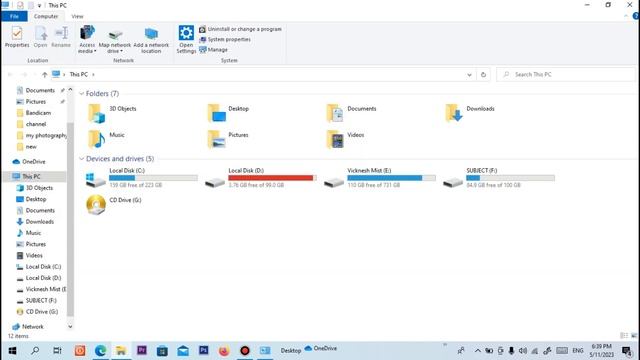The image size is (640, 360).
Task: Open Access media dropdown in ribbon
Action: click(x=87, y=39)
